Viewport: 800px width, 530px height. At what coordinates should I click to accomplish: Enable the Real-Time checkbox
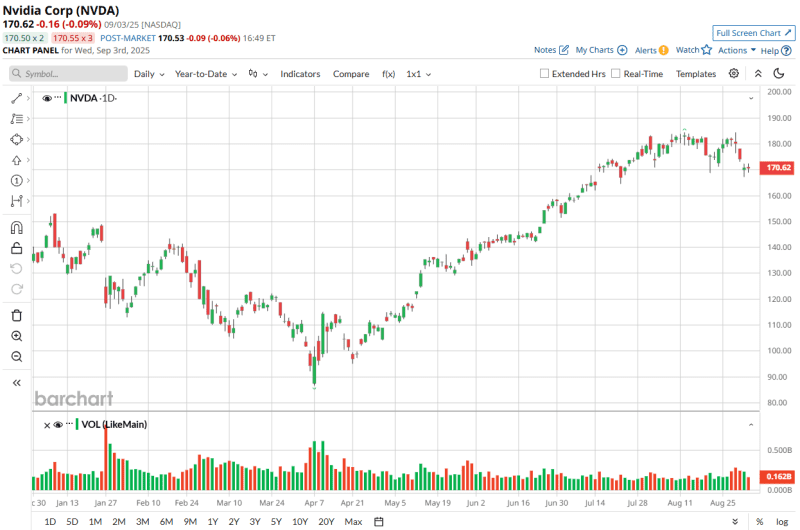pyautogui.click(x=616, y=74)
